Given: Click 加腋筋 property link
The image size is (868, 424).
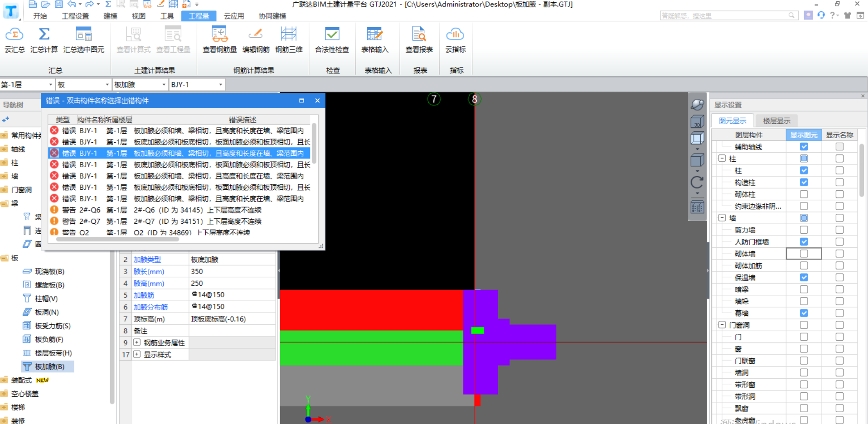Looking at the screenshot, I should pyautogui.click(x=144, y=295).
